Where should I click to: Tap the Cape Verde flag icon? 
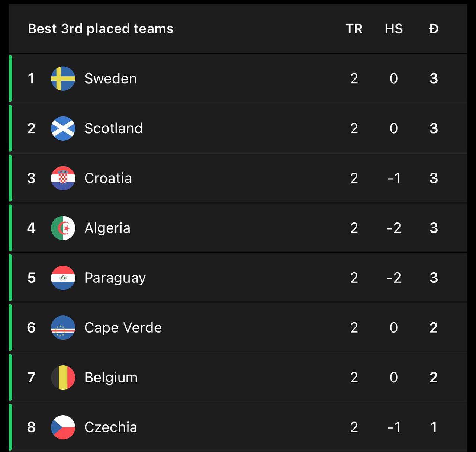point(63,328)
